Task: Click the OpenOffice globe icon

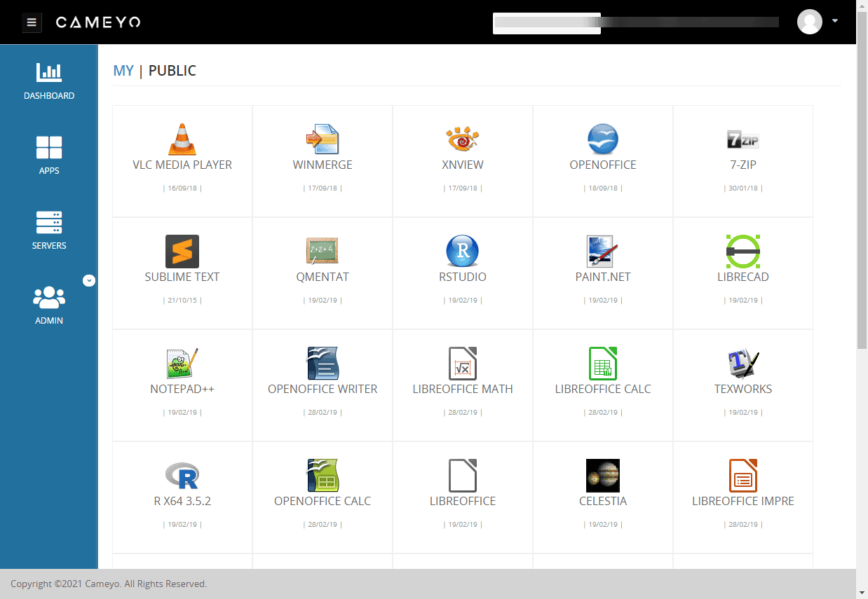Action: click(x=603, y=139)
